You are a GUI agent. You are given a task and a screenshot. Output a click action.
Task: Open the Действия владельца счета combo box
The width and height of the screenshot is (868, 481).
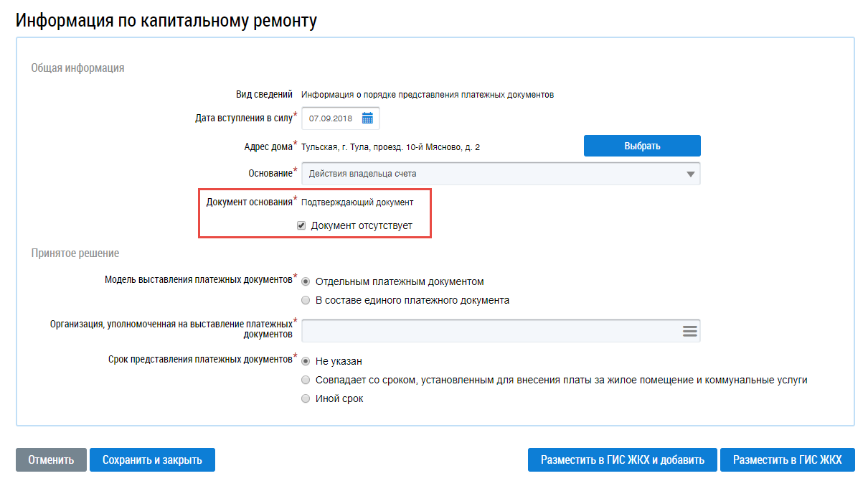tap(495, 174)
